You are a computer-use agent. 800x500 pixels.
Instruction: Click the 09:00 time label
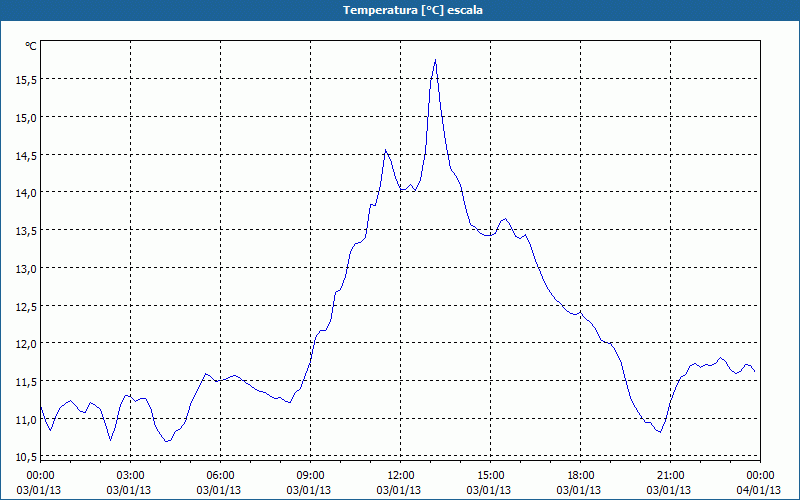point(310,476)
